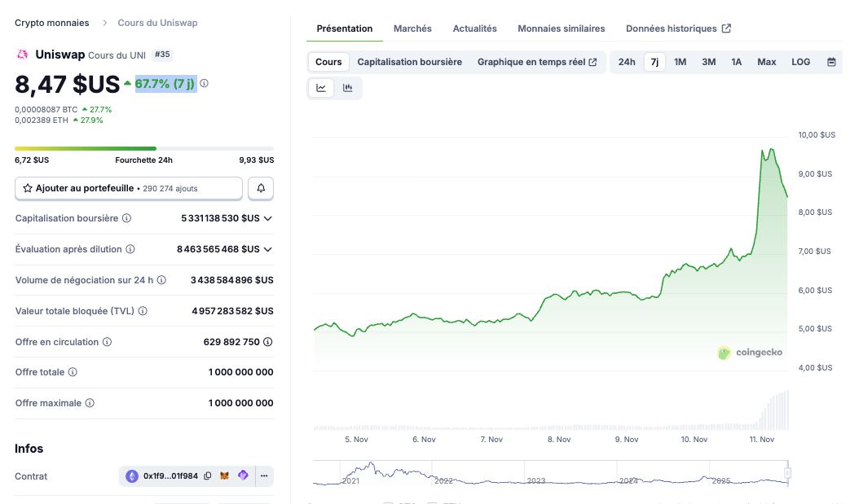Click the Infos section heading

29,449
